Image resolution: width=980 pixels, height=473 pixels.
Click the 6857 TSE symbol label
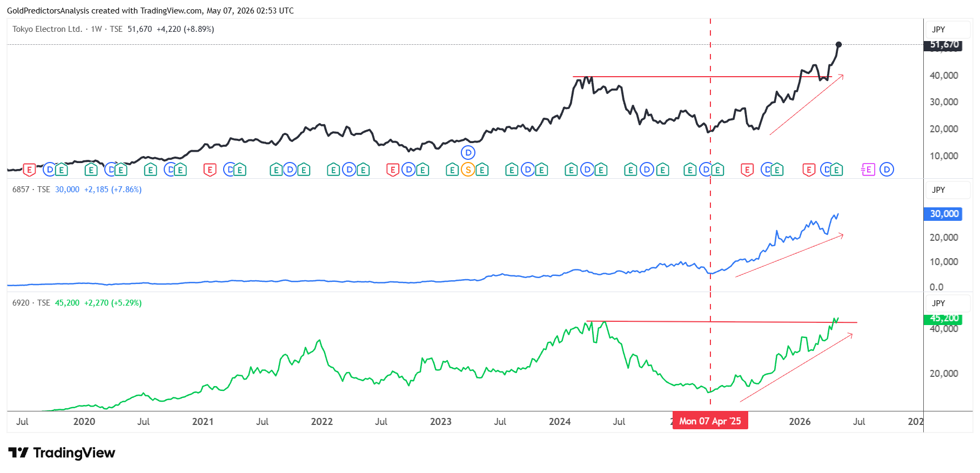click(31, 190)
